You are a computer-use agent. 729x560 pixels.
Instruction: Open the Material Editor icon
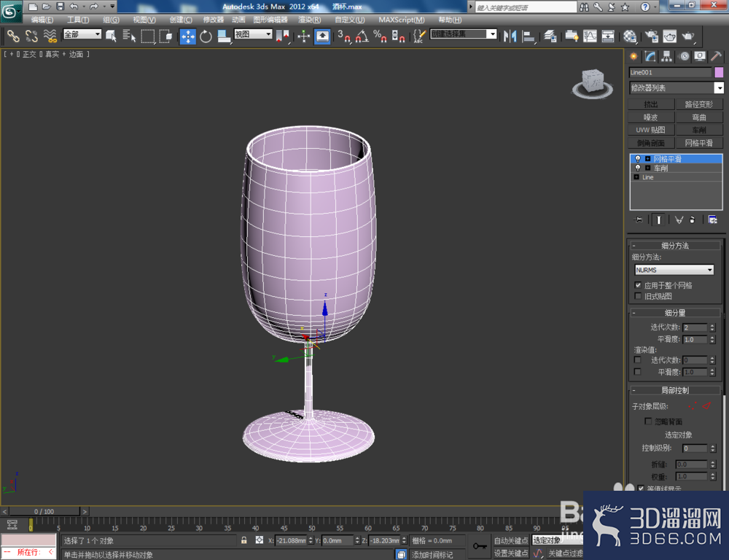point(630,36)
